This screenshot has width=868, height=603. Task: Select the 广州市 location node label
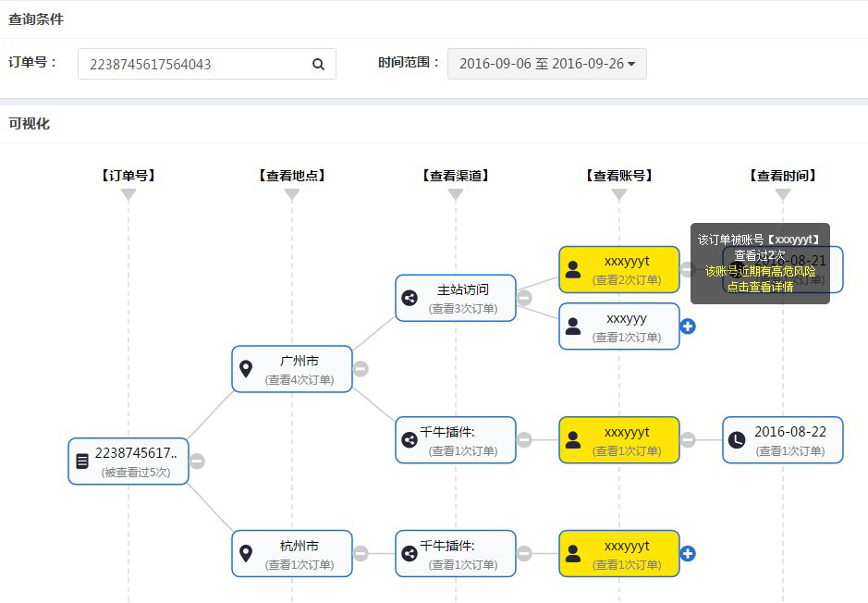point(300,361)
